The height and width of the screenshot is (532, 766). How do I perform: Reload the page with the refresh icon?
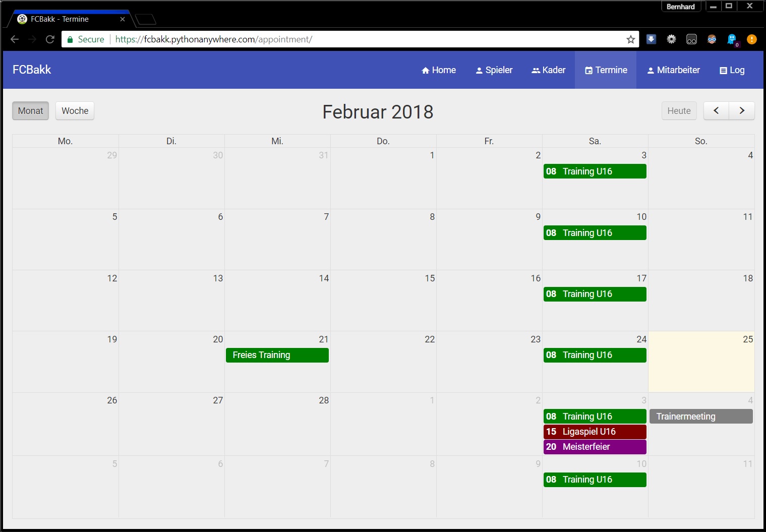(50, 39)
